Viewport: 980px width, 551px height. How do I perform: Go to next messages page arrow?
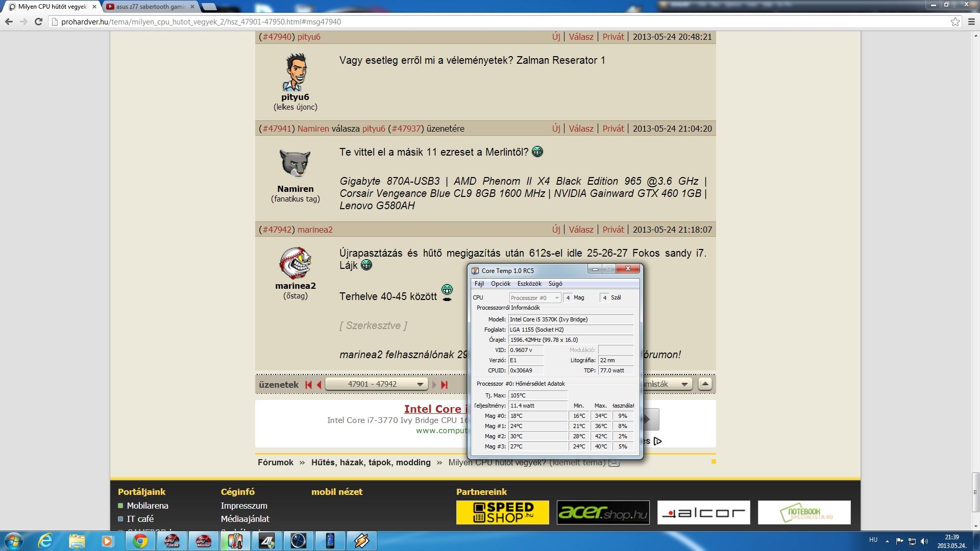[x=434, y=385]
